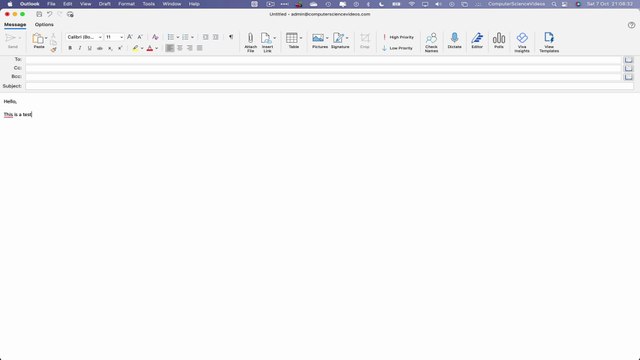Viewport: 640px width, 360px height.
Task: Click the Cut scissors icon
Action: (53, 36)
